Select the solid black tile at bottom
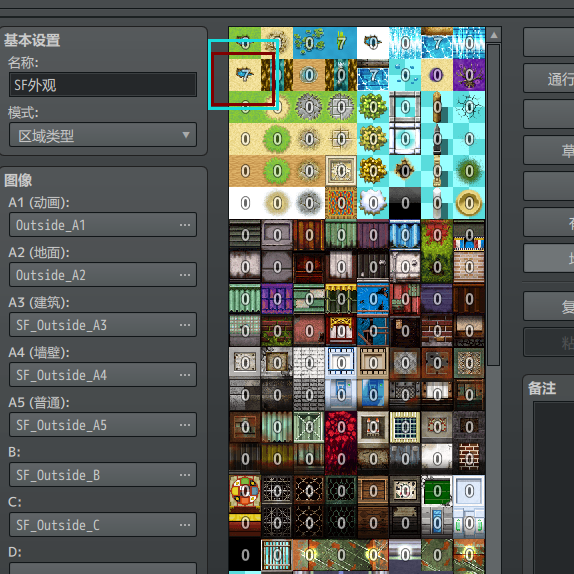Viewport: 574px width, 574px height. point(245,555)
